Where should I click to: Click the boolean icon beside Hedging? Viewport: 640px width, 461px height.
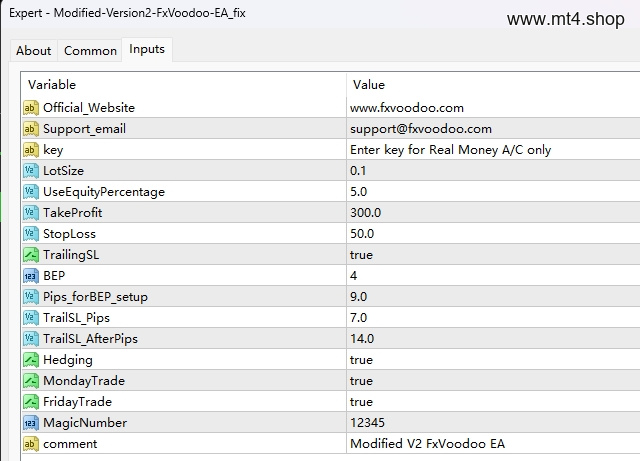(x=31, y=360)
